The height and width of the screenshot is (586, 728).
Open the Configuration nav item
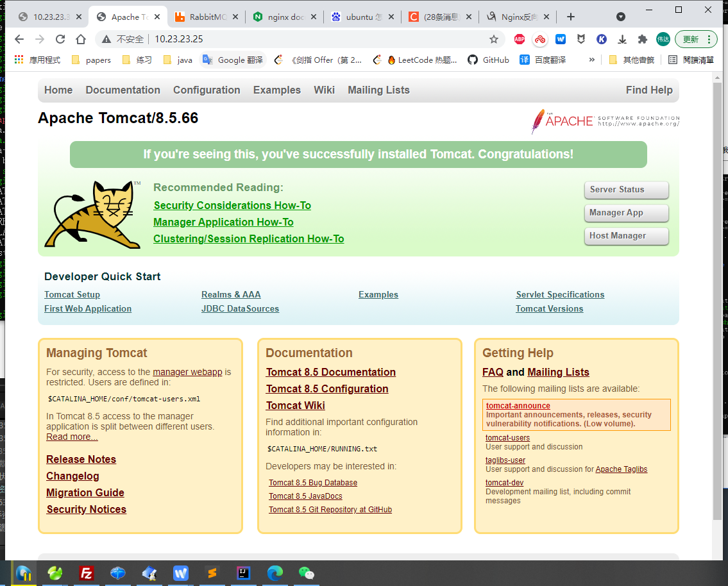point(207,90)
